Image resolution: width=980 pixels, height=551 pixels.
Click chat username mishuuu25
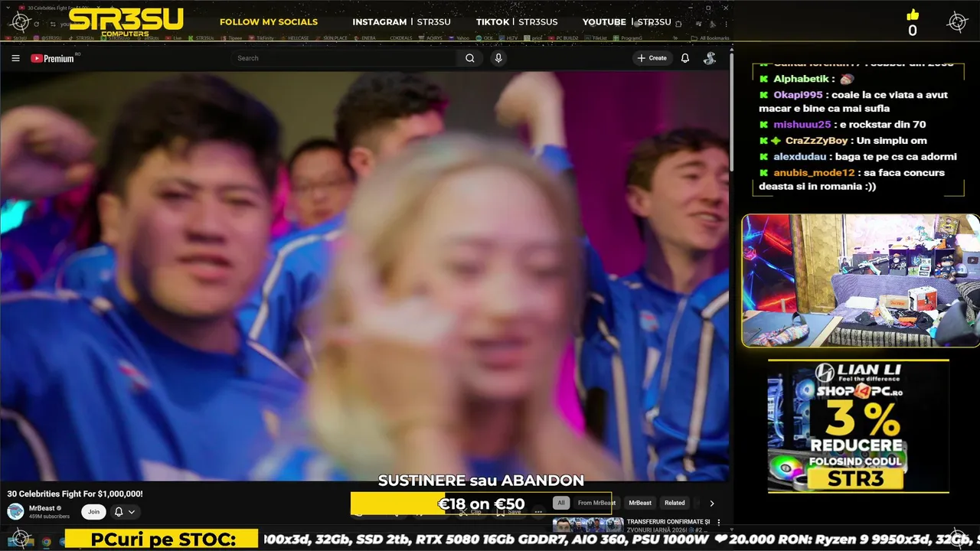pos(802,125)
